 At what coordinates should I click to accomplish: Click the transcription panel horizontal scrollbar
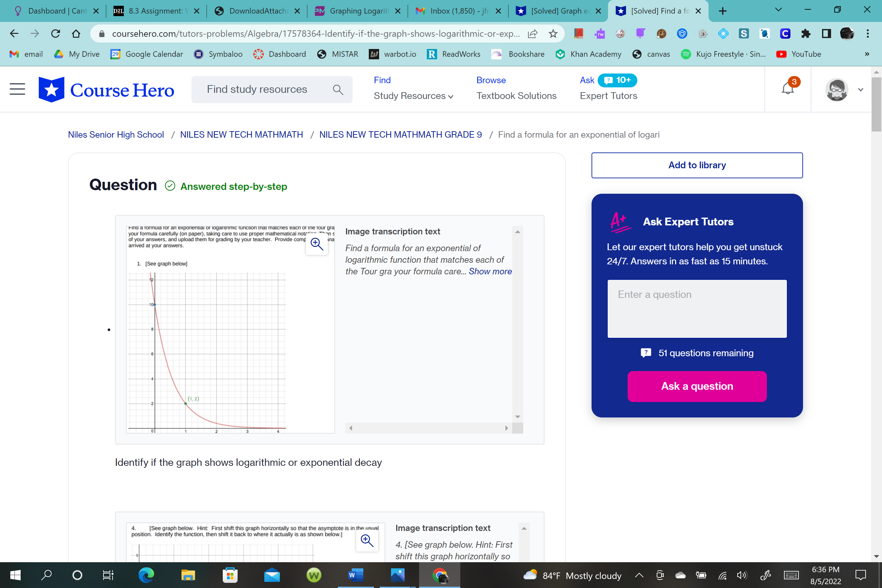tap(428, 428)
